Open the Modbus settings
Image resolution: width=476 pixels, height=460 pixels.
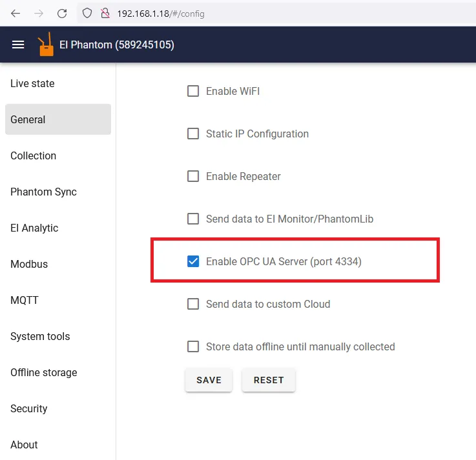[x=58, y=264]
